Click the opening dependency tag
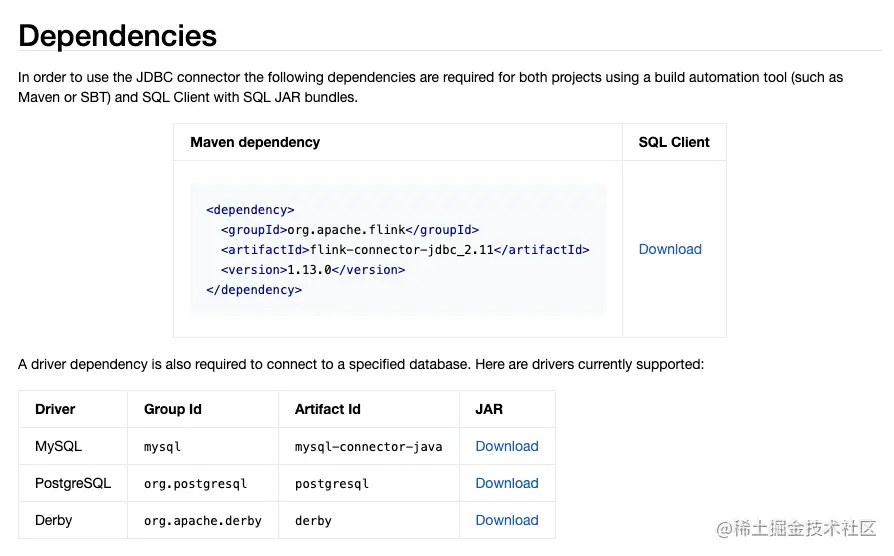 click(x=250, y=210)
